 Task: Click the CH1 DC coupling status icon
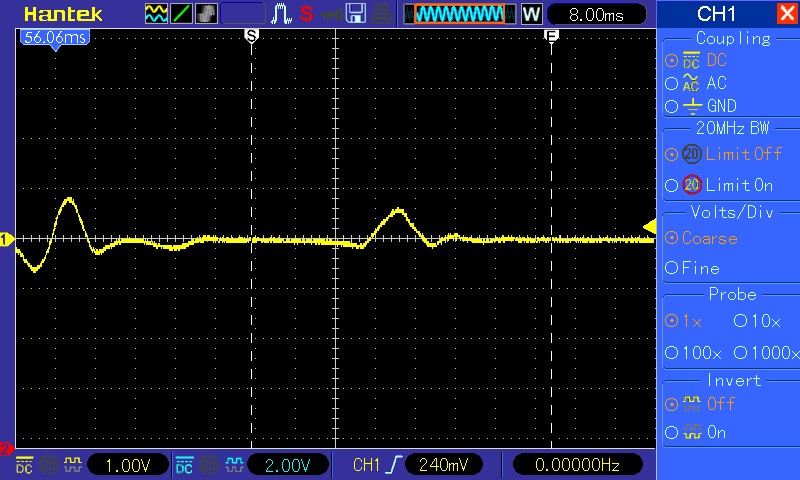pyautogui.click(x=24, y=465)
